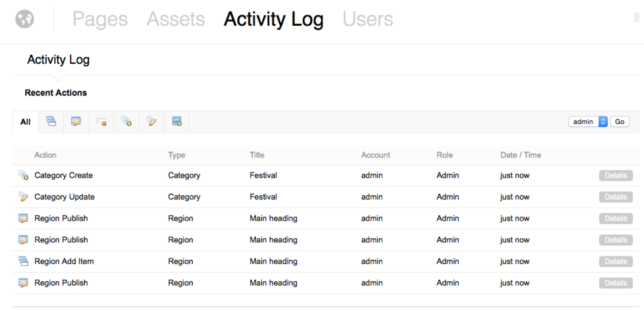Click 'just now' in Region Add Item row
Viewport: 644px width, 310px height.
tap(515, 261)
